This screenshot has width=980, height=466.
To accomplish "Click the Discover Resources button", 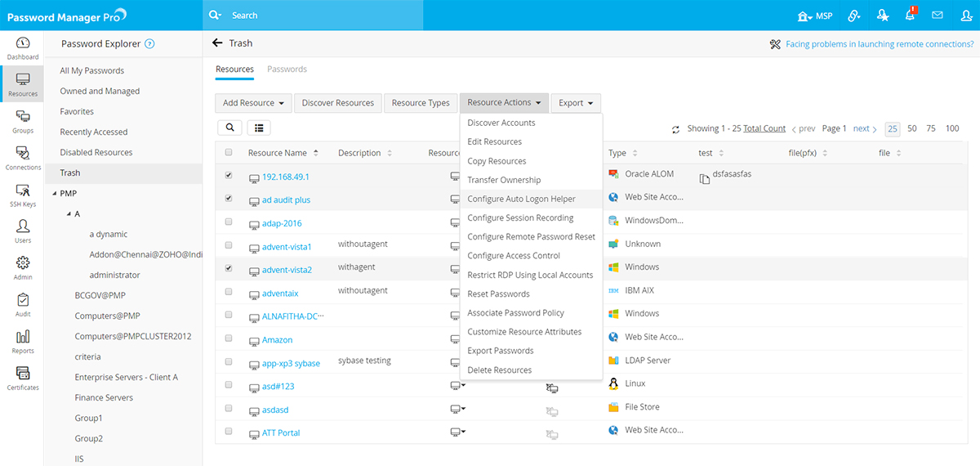I will click(x=337, y=103).
